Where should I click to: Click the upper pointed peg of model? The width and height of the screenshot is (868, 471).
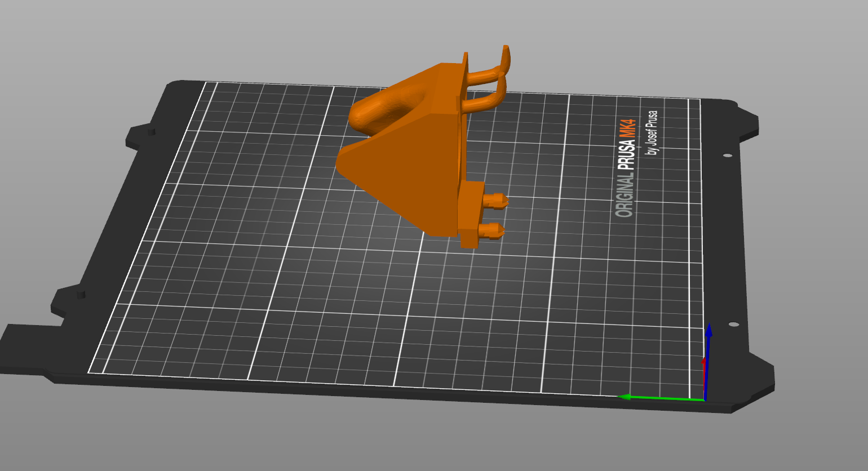point(496,200)
